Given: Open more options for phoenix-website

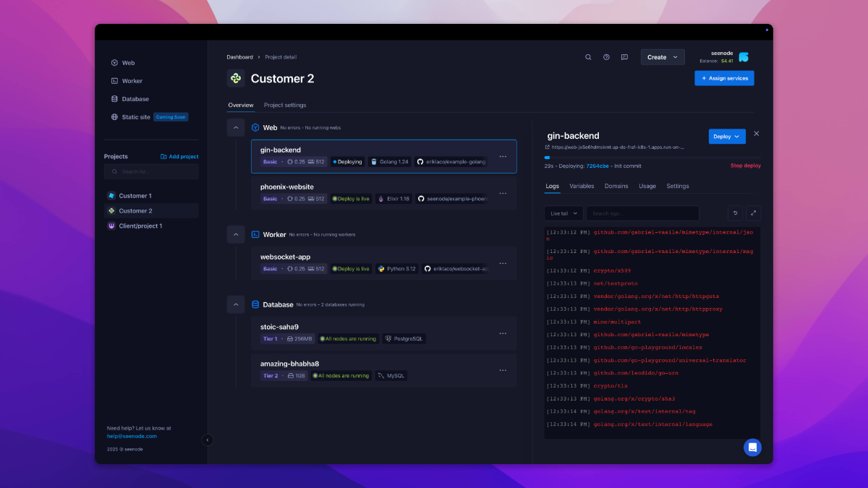Looking at the screenshot, I should pos(503,193).
